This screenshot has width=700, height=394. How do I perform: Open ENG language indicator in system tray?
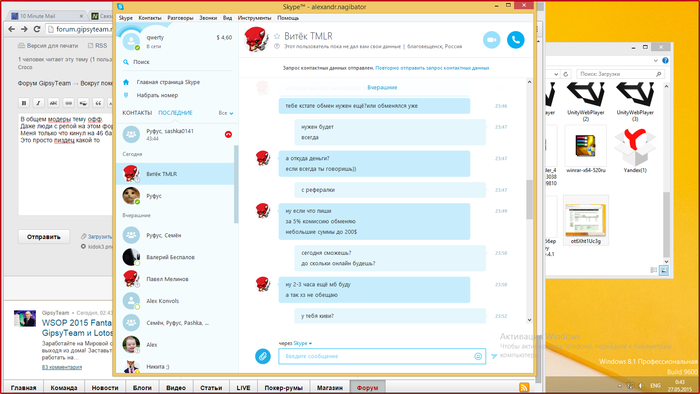tap(655, 386)
